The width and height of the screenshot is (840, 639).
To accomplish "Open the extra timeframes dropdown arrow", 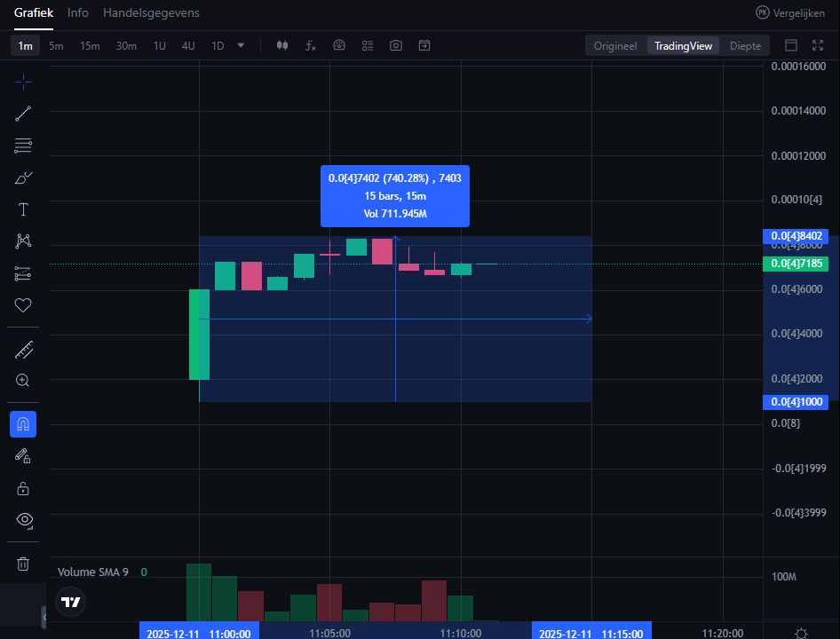I will 241,45.
